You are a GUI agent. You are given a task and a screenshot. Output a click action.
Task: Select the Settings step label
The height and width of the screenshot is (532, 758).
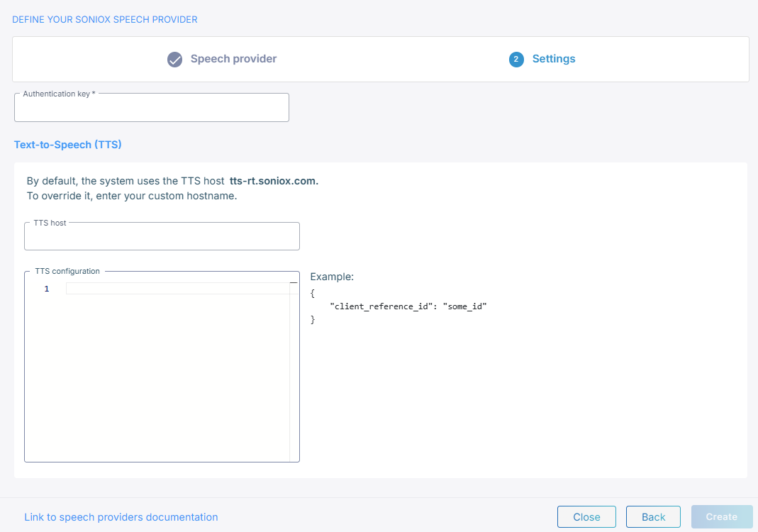point(554,59)
